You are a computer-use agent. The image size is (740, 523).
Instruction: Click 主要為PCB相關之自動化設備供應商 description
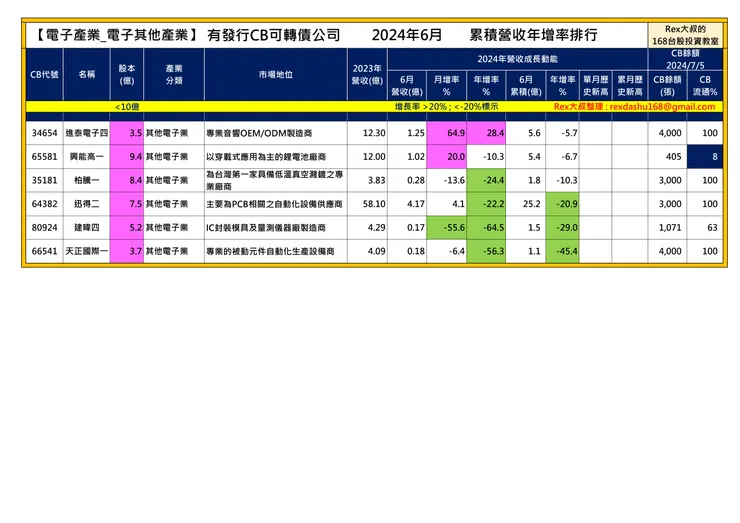point(274,204)
